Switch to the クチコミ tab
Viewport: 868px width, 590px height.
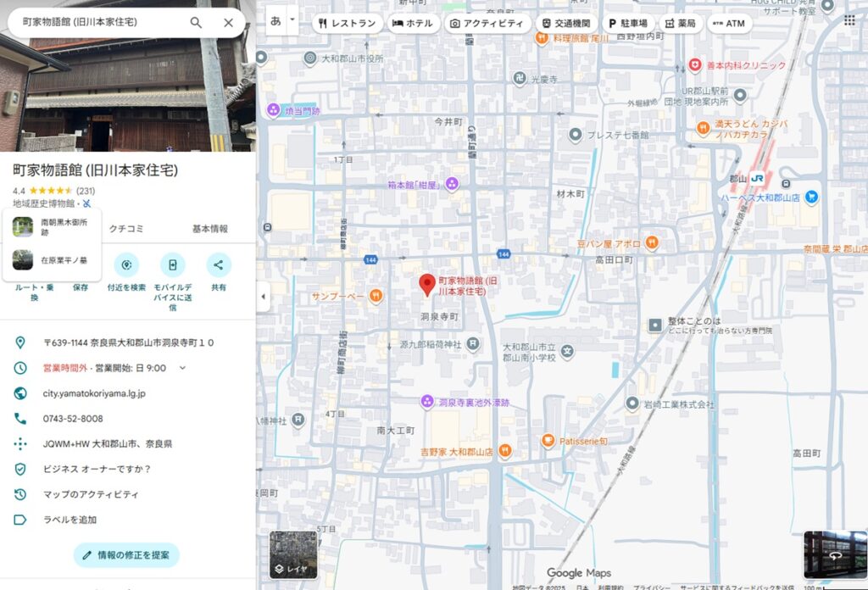click(126, 229)
